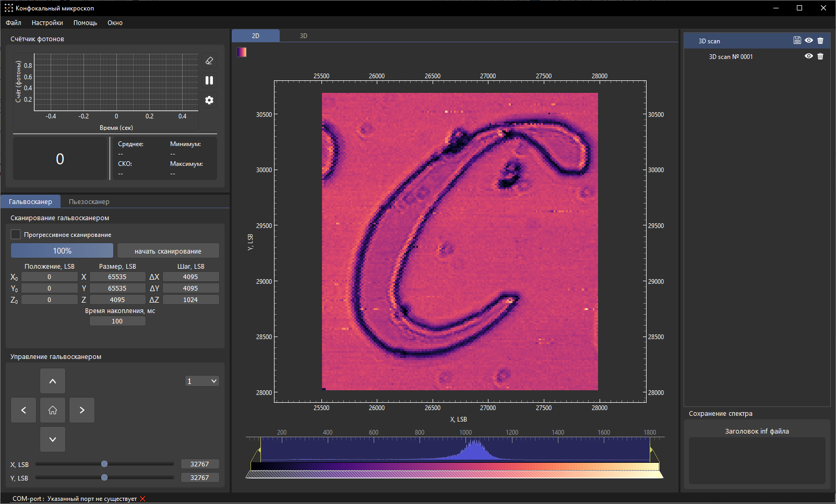Open the step multiplier dropdown
The height and width of the screenshot is (504, 836).
pyautogui.click(x=202, y=381)
